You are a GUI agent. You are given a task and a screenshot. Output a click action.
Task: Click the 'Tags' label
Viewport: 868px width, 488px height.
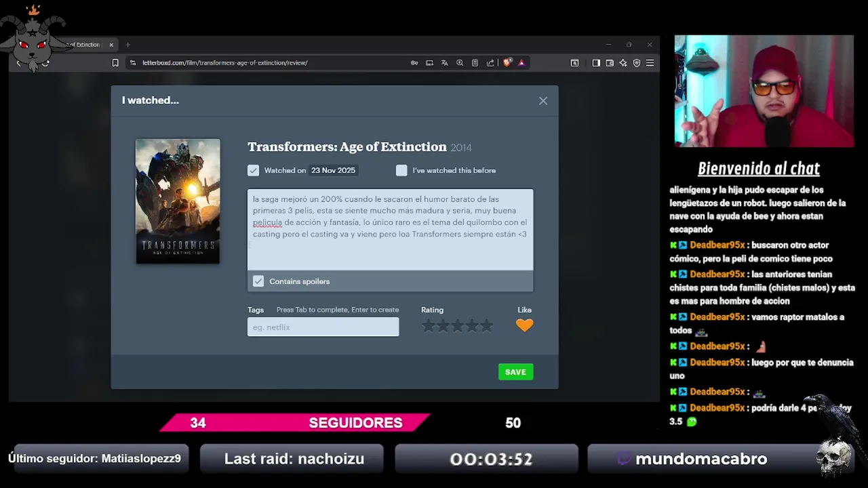(x=256, y=310)
